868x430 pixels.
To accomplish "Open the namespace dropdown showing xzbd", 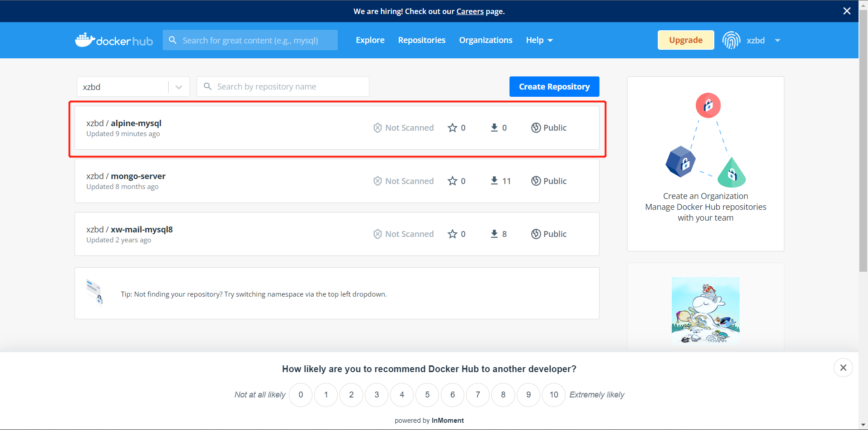I will click(179, 86).
